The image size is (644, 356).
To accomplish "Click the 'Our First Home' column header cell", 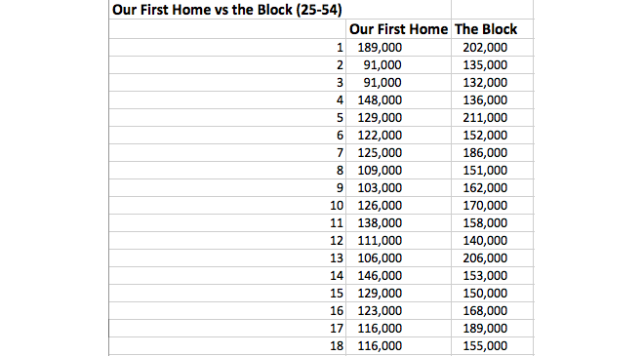I will click(x=398, y=29).
